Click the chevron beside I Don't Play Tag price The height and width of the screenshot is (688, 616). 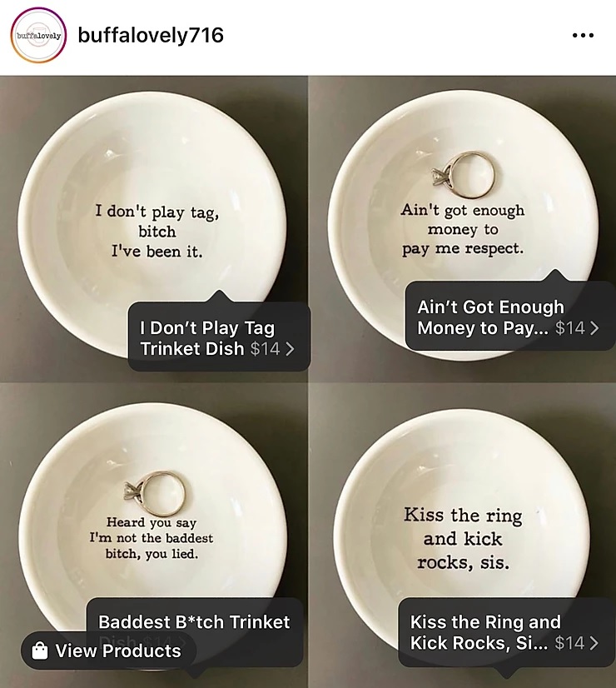(290, 349)
